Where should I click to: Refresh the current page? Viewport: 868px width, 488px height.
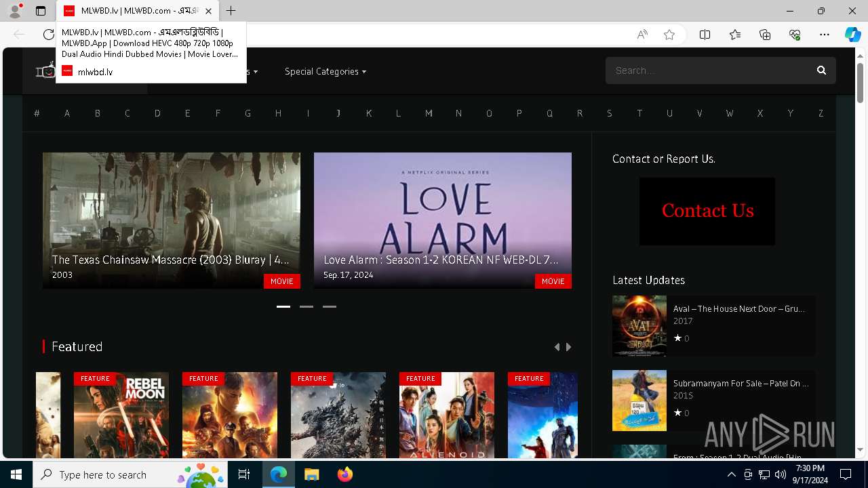click(x=48, y=35)
